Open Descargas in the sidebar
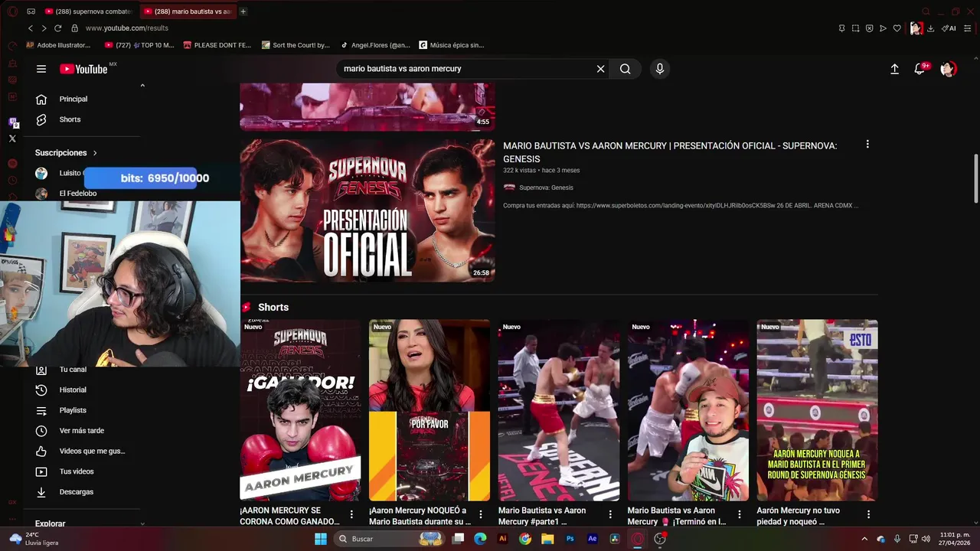Image resolution: width=980 pixels, height=551 pixels. 77,492
